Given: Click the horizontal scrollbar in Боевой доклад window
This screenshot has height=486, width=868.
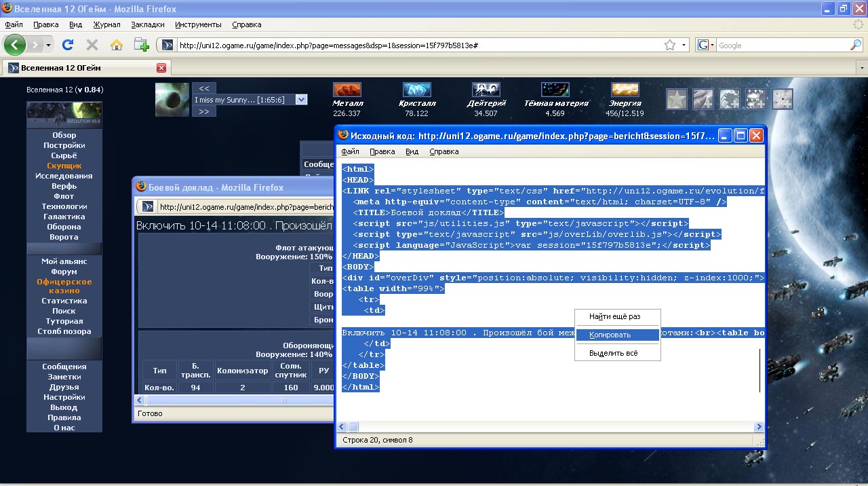Looking at the screenshot, I should click(234, 400).
